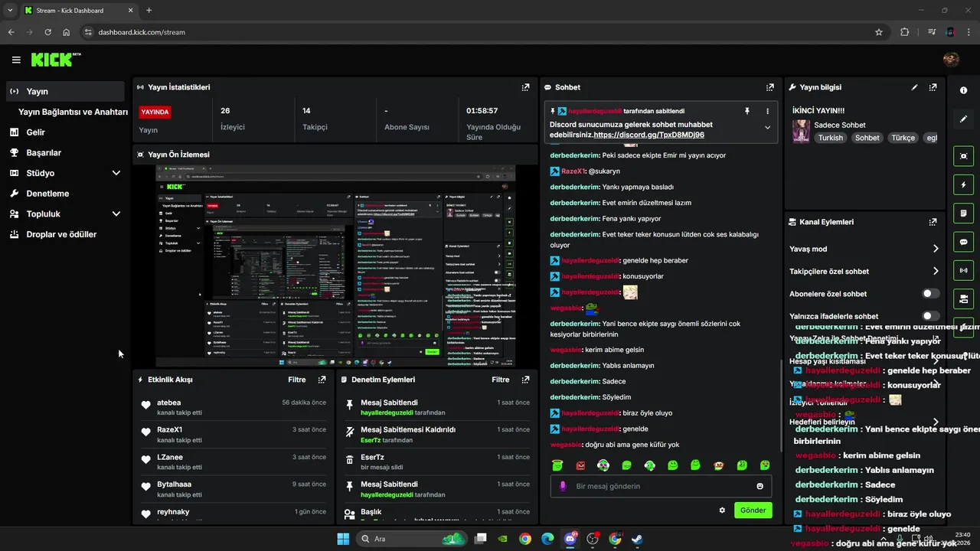Click the pencil icon in the right sidebar
The width and height of the screenshot is (980, 551).
[x=963, y=119]
